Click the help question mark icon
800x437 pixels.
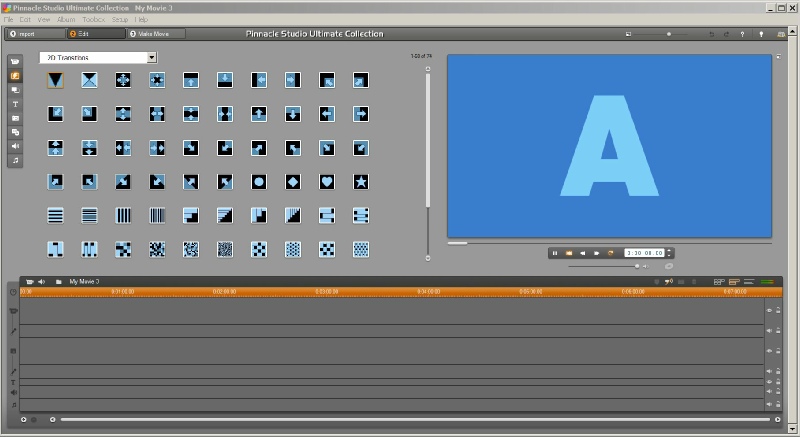[x=742, y=34]
